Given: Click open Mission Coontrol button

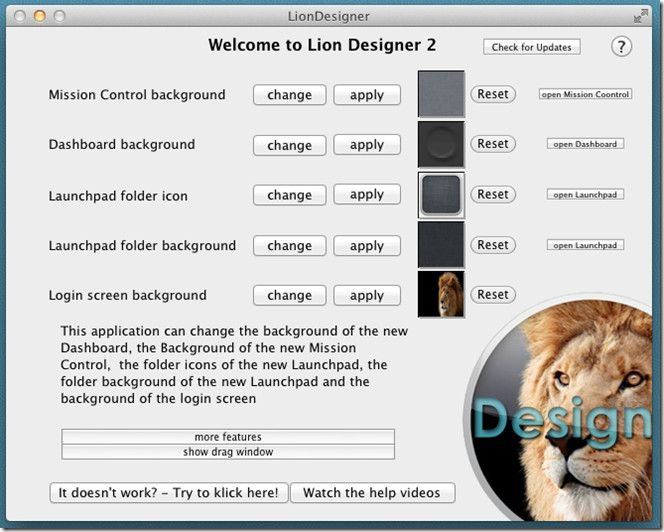Looking at the screenshot, I should [x=585, y=94].
